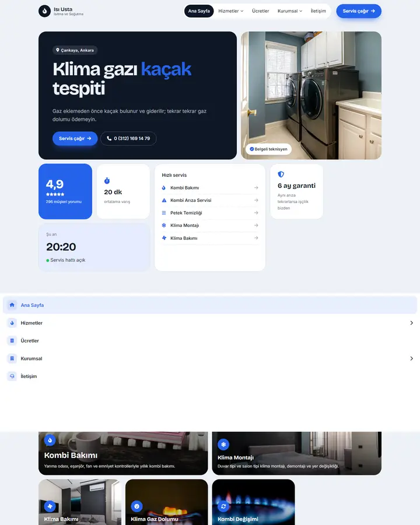This screenshot has height=525, width=420.
Task: Open the Klima Bakımı service card
Action: point(80,502)
